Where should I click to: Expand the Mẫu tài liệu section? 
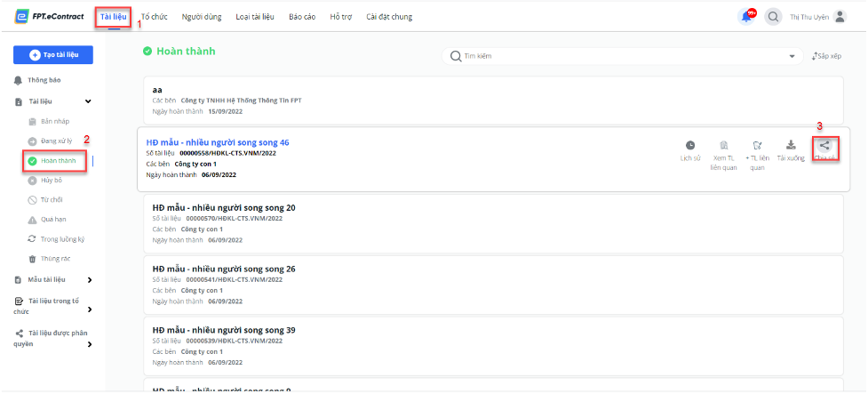(90, 280)
